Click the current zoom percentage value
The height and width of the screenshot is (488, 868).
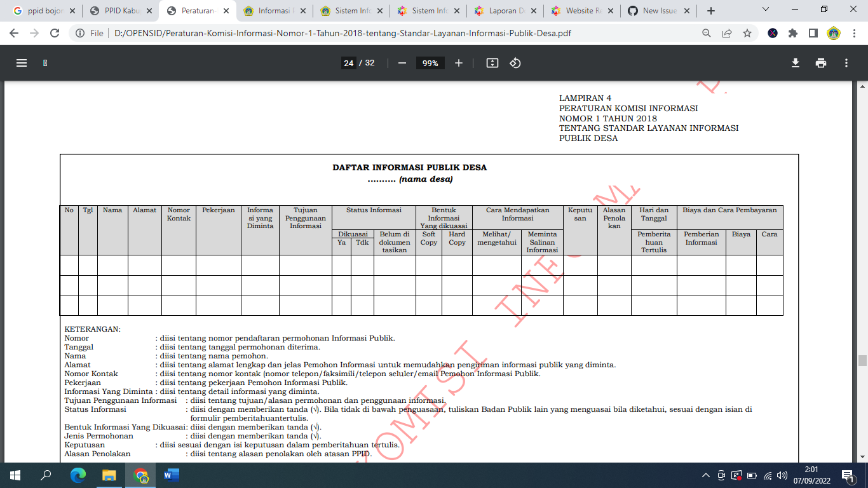click(x=429, y=63)
